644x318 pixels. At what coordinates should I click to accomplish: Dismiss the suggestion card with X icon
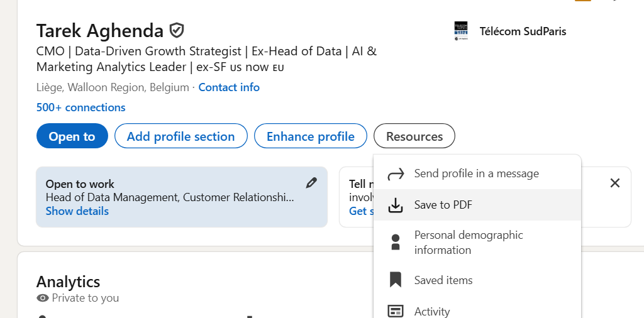pyautogui.click(x=615, y=183)
